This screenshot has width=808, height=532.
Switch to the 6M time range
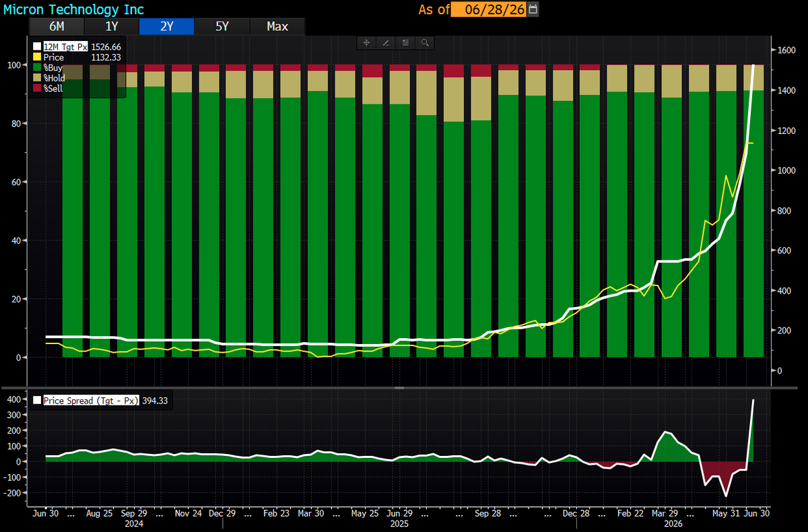[x=57, y=26]
